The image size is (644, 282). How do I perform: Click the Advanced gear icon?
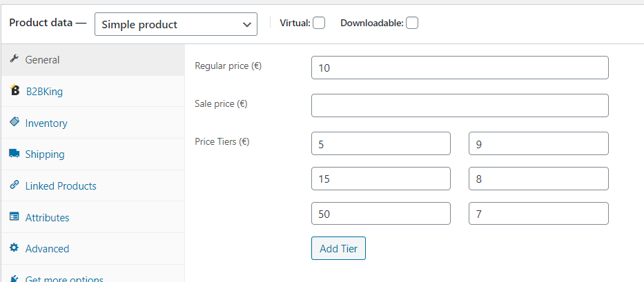[x=14, y=248]
